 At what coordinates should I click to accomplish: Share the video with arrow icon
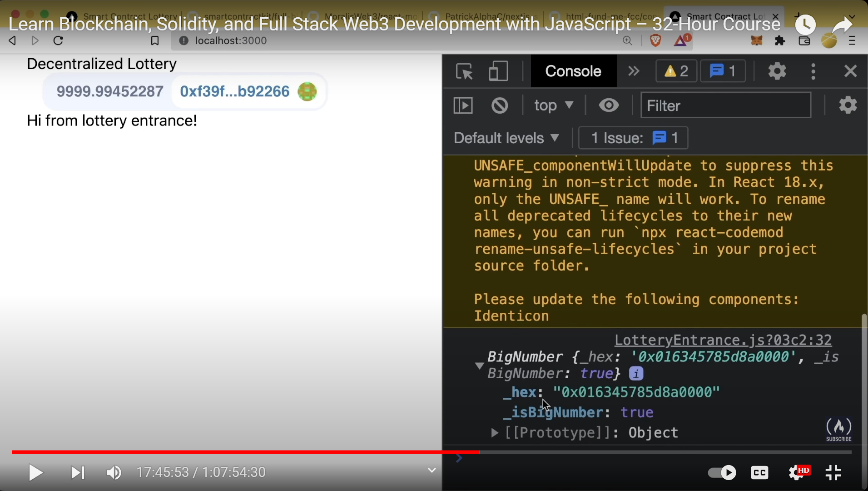pyautogui.click(x=843, y=25)
